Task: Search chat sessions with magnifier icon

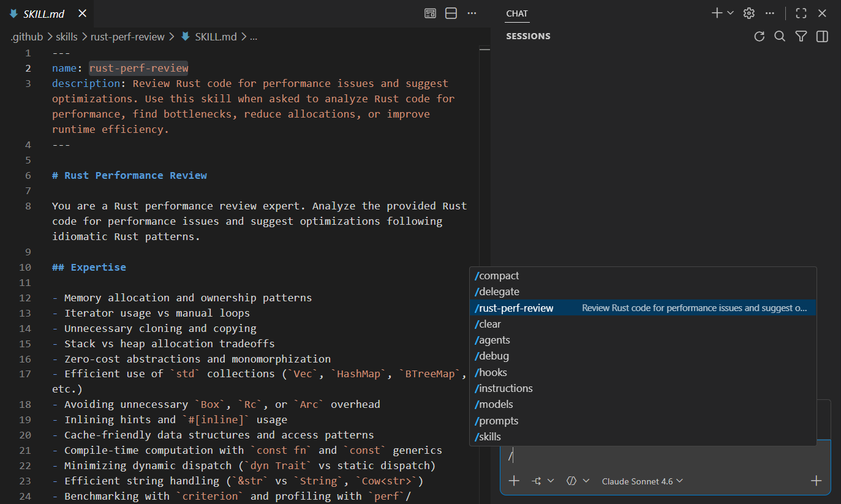Action: pos(780,36)
